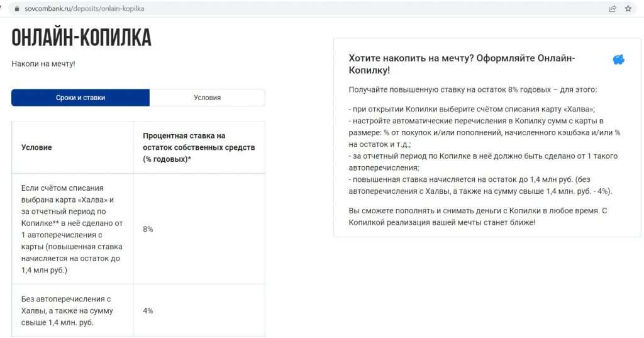Switch to the «Сроки и ставки» tab

(x=80, y=98)
